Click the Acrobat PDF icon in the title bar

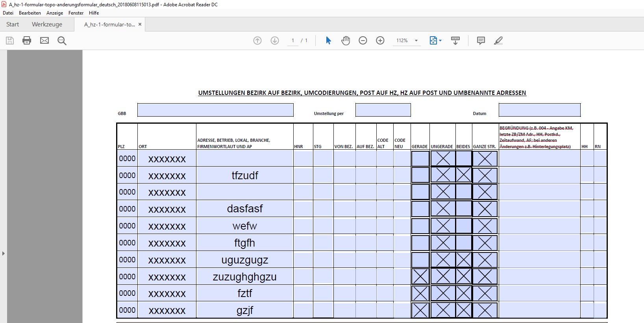point(4,4)
